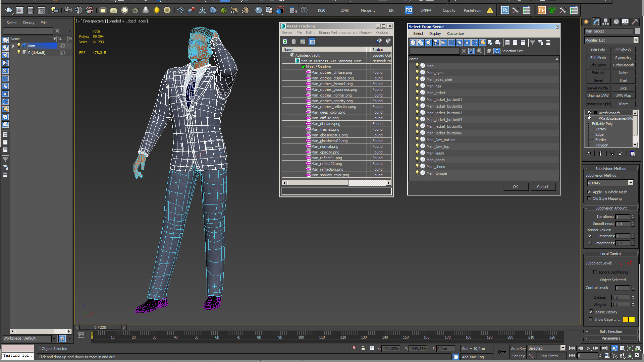The height and width of the screenshot is (362, 644).
Task: Click the Auto Key button
Action: 518,349
